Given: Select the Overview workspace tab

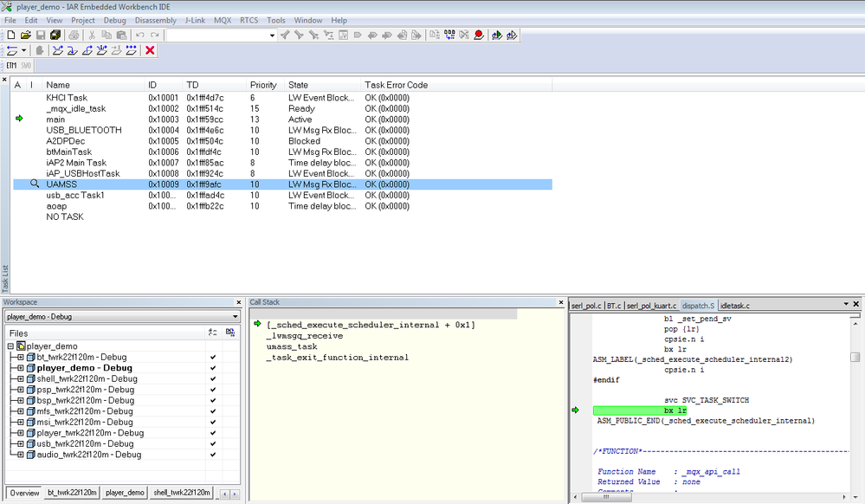Looking at the screenshot, I should pyautogui.click(x=25, y=493).
